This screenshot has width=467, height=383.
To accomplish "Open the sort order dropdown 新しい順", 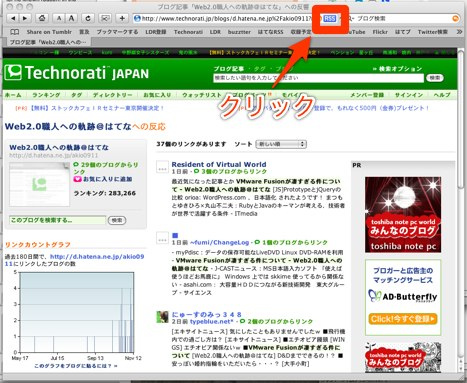I will tap(281, 144).
